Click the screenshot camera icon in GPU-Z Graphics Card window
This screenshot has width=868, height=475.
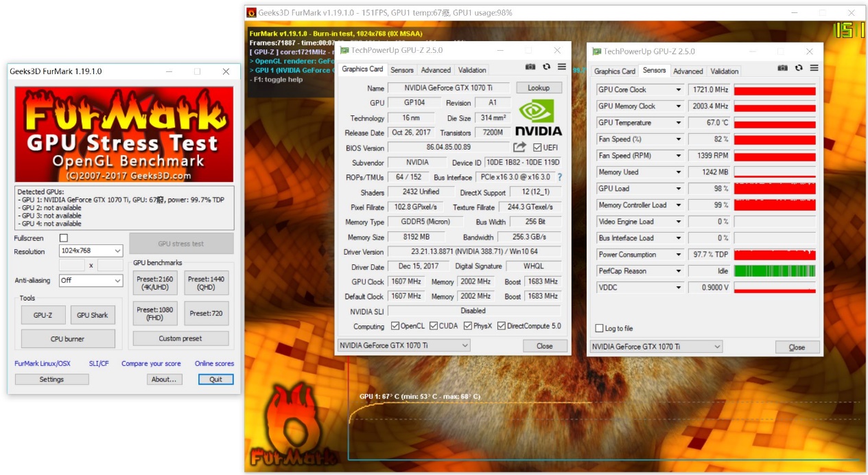(x=530, y=67)
